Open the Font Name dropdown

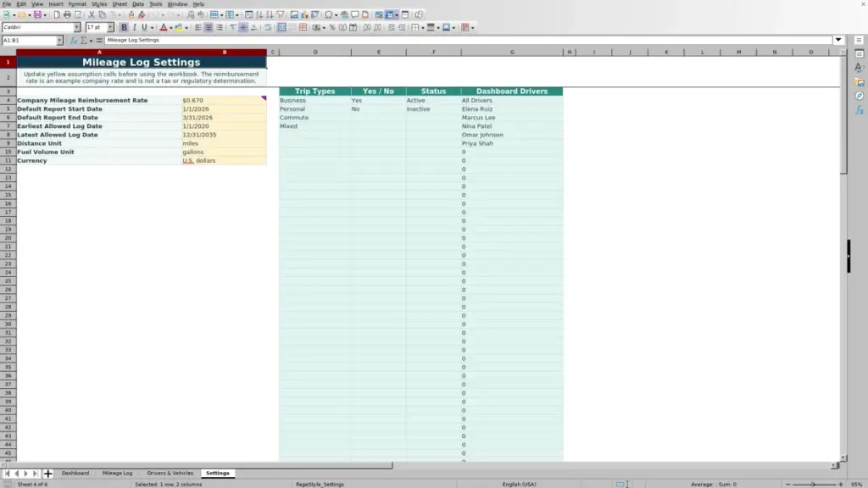[77, 27]
